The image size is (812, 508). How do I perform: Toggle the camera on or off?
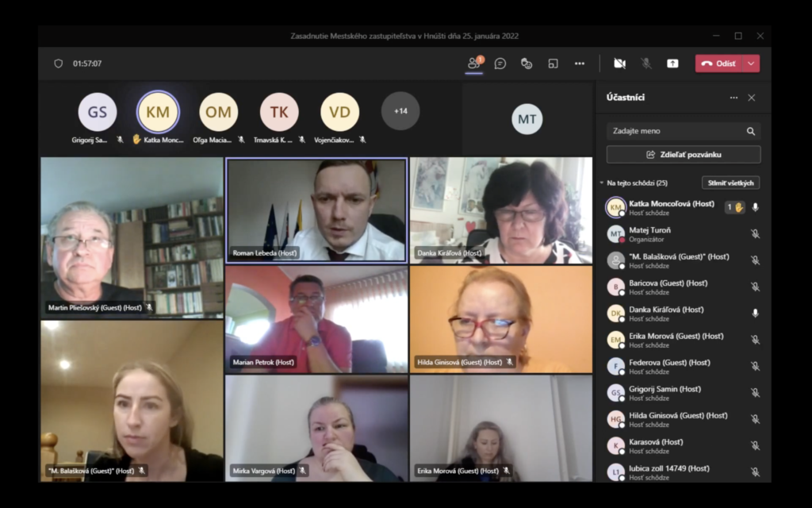tap(619, 63)
